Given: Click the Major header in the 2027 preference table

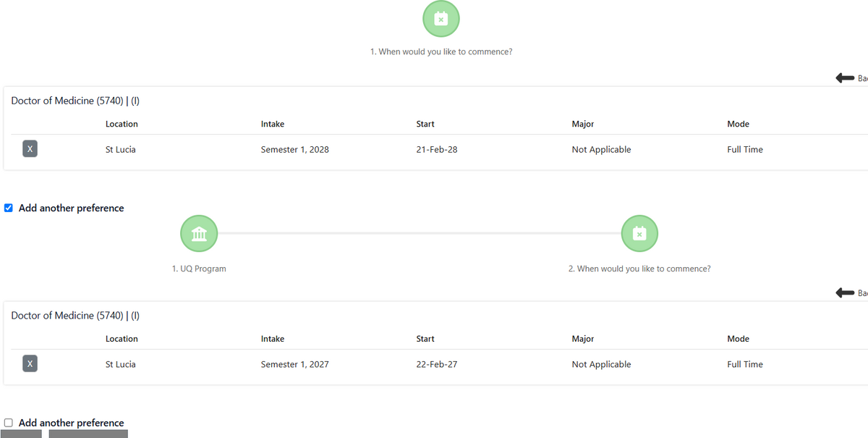Looking at the screenshot, I should pos(583,339).
